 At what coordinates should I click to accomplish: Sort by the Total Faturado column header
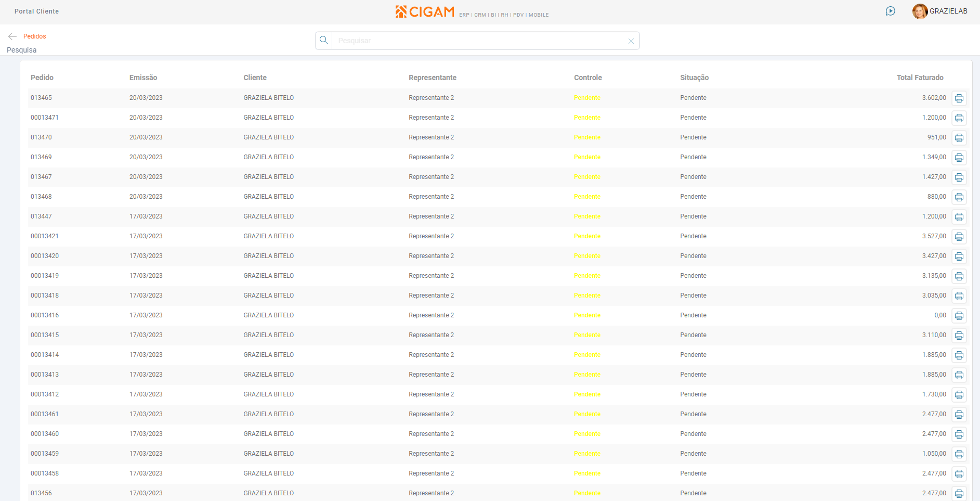coord(919,78)
